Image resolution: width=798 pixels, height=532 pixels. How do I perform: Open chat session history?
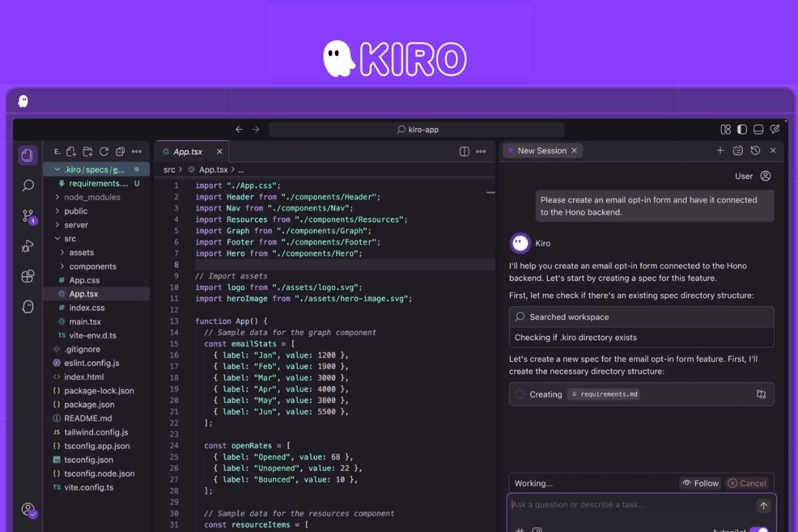(x=755, y=151)
